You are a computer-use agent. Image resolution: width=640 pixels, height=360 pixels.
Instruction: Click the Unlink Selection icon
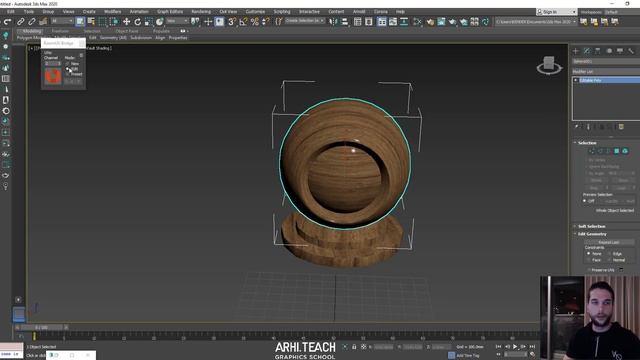pos(31,22)
